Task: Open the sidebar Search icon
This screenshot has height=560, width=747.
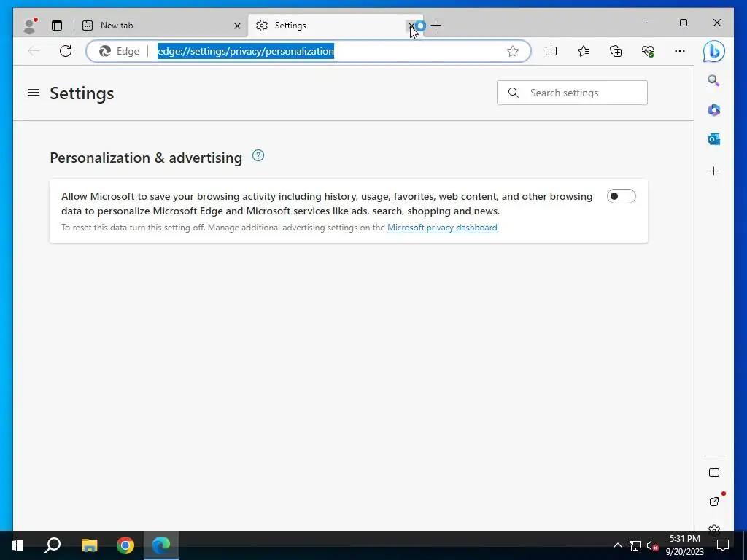Action: (x=713, y=80)
